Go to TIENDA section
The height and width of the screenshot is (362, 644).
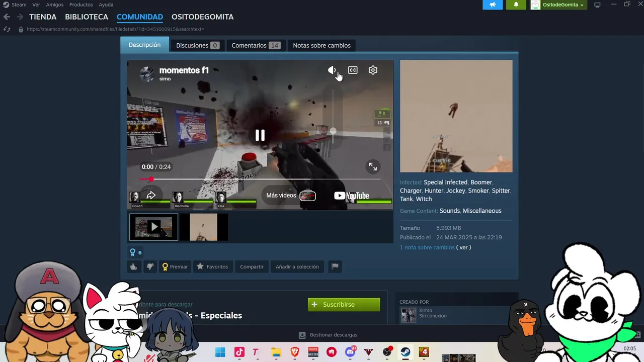[43, 17]
